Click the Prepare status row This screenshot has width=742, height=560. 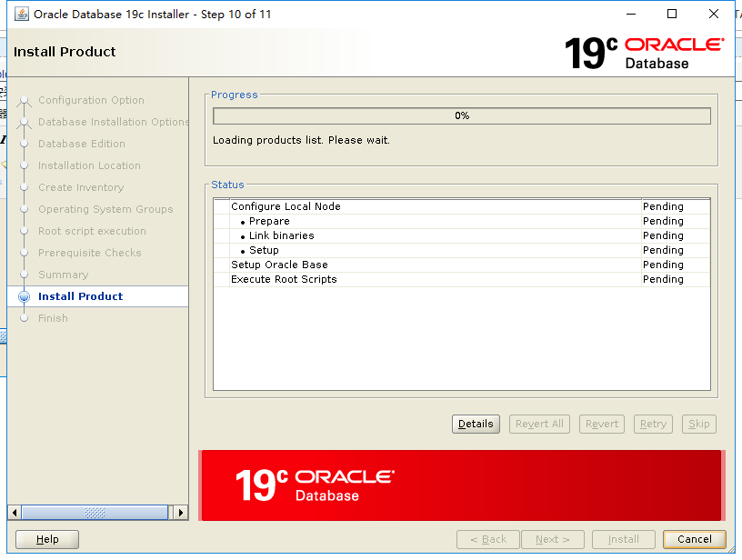coord(462,221)
